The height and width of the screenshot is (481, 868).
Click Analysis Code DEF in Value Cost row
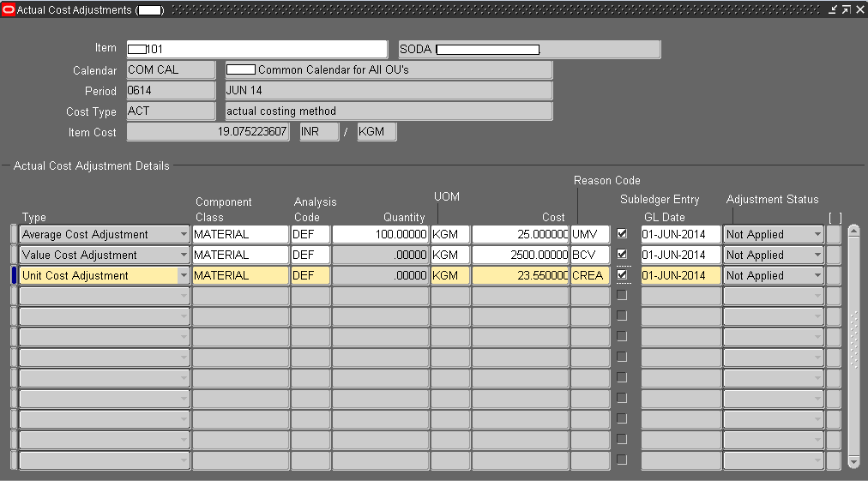[310, 256]
